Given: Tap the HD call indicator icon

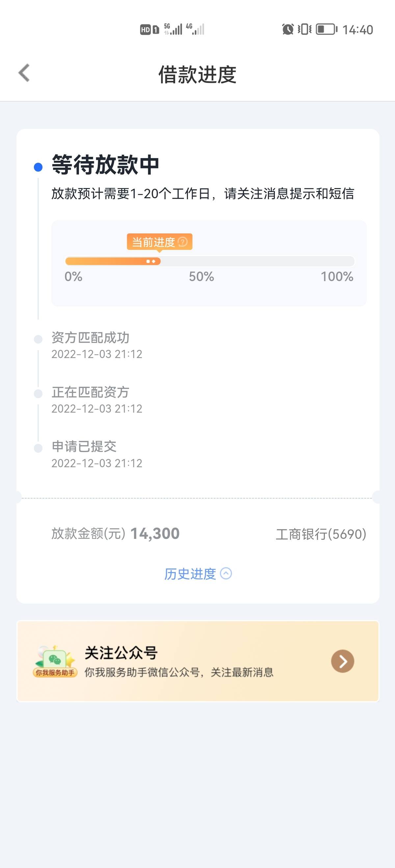Looking at the screenshot, I should tap(145, 30).
